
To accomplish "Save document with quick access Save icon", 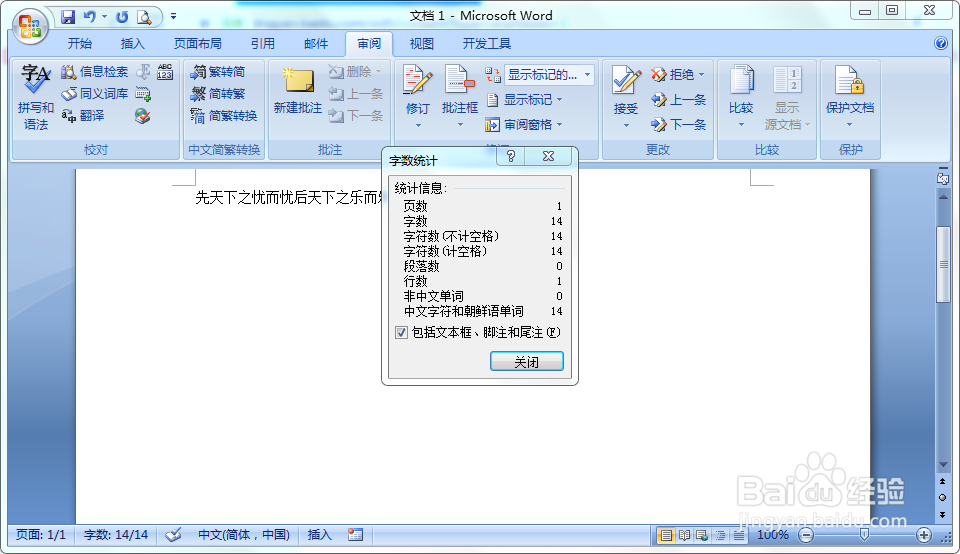I will point(68,17).
